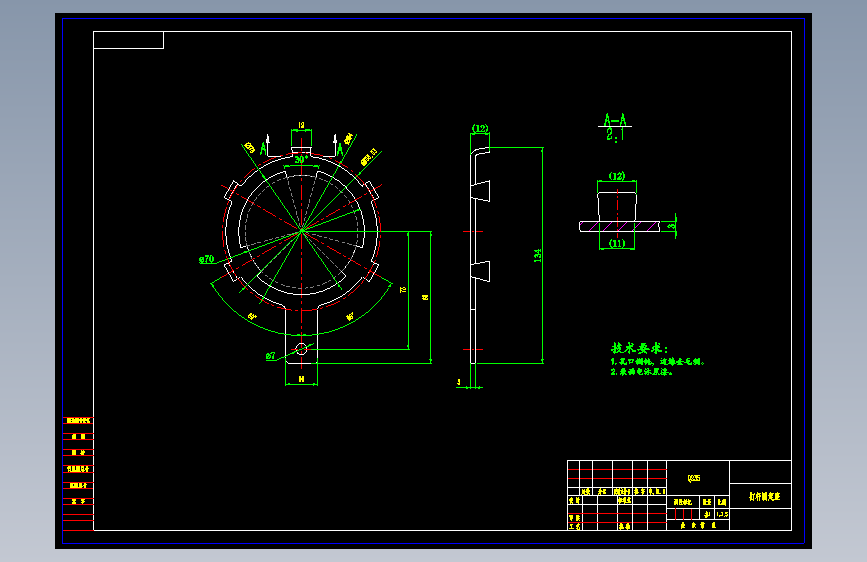Click the 30° angle dimension text
Image resolution: width=867 pixels, height=562 pixels.
click(301, 159)
